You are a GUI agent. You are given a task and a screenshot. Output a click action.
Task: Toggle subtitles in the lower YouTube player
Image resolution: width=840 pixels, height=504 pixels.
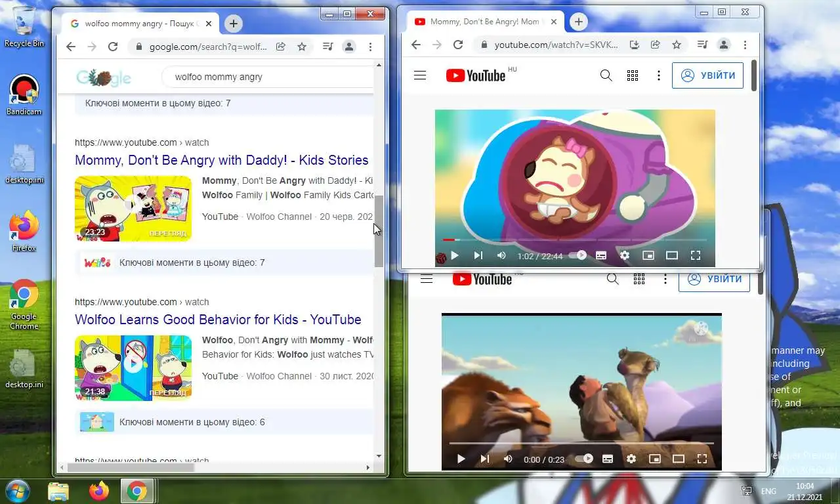(x=608, y=459)
